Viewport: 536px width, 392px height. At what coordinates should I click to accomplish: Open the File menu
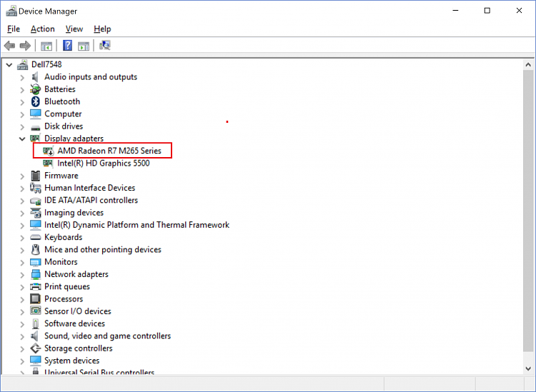[14, 29]
